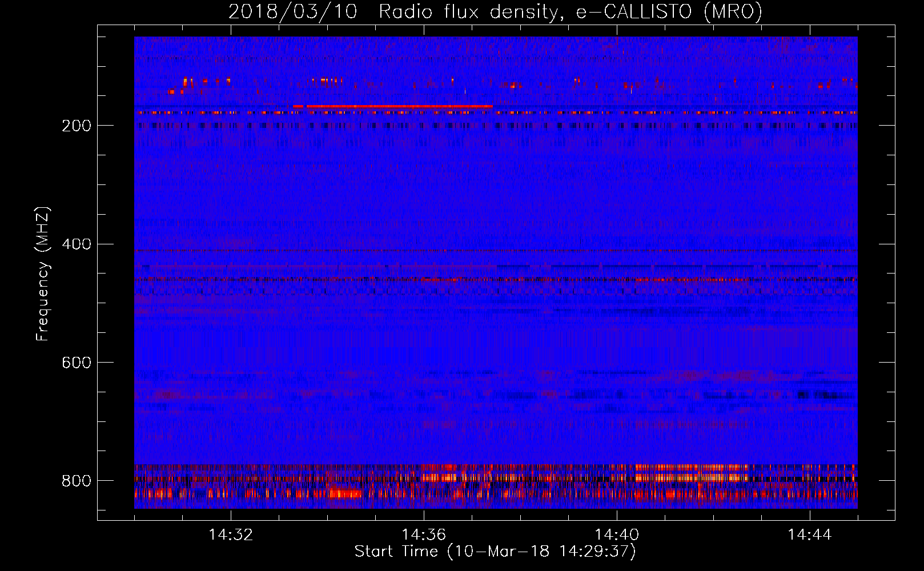Viewport: 924px width, 571px height.
Task: Click the 800 frequency tick label
Action: click(77, 481)
